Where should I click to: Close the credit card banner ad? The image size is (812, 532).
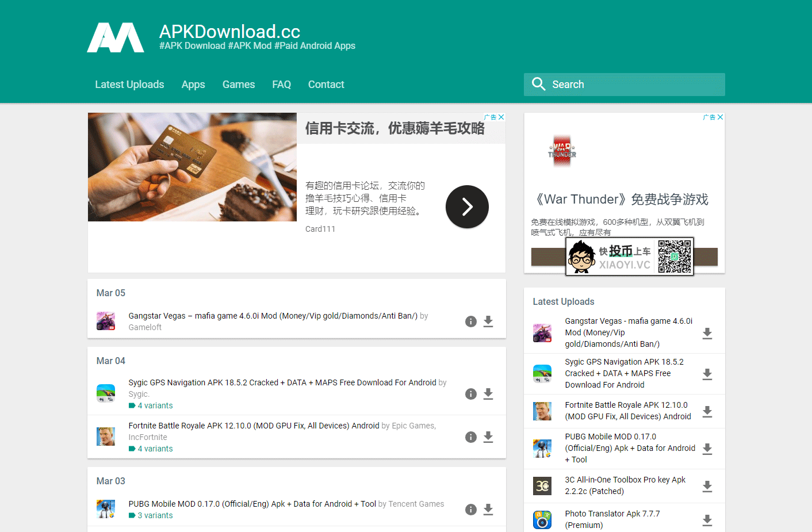[501, 117]
